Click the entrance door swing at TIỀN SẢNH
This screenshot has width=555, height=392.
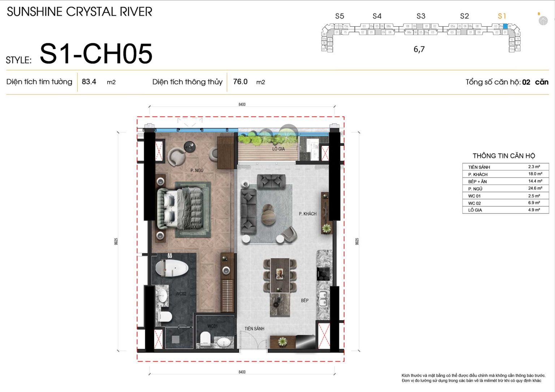pos(253,341)
